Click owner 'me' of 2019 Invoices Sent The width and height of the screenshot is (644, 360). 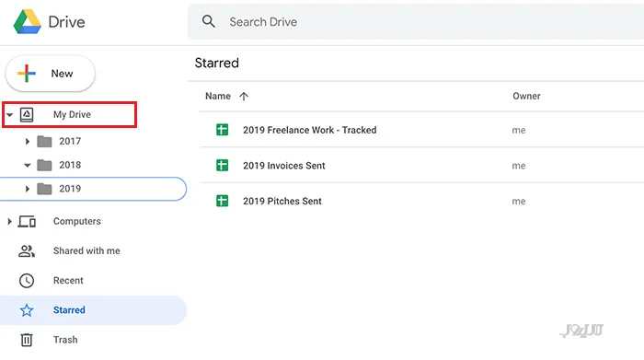(x=519, y=166)
